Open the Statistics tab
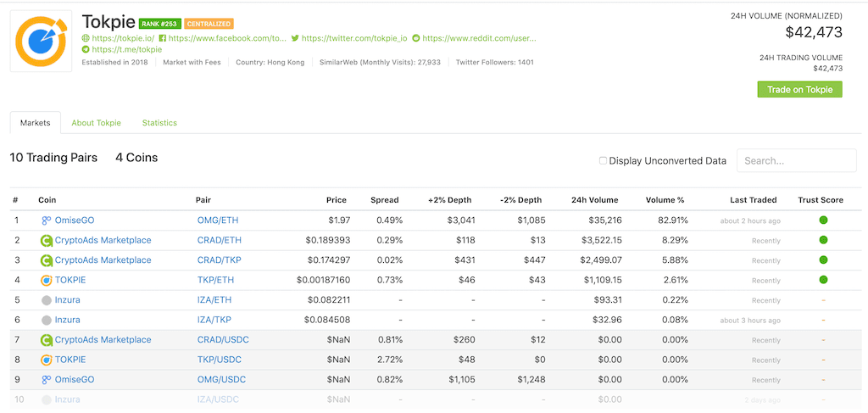Image resolution: width=868 pixels, height=413 pixels. pyautogui.click(x=159, y=123)
